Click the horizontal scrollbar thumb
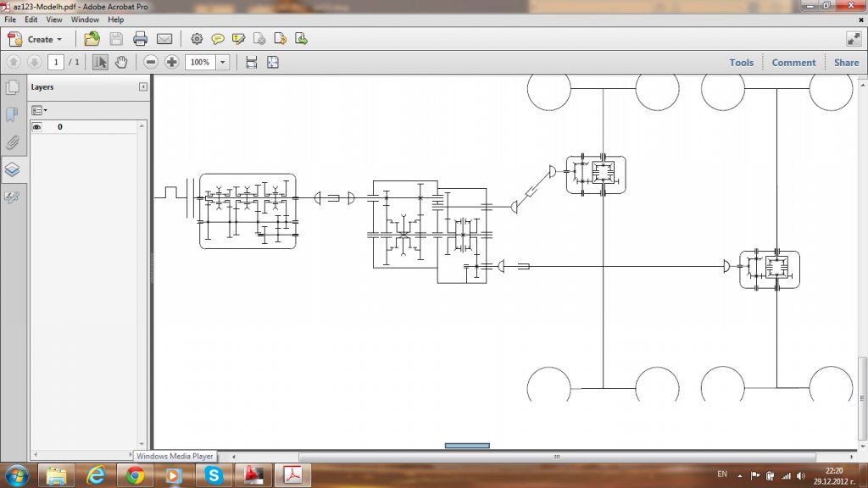The image size is (868, 488). pos(467,446)
